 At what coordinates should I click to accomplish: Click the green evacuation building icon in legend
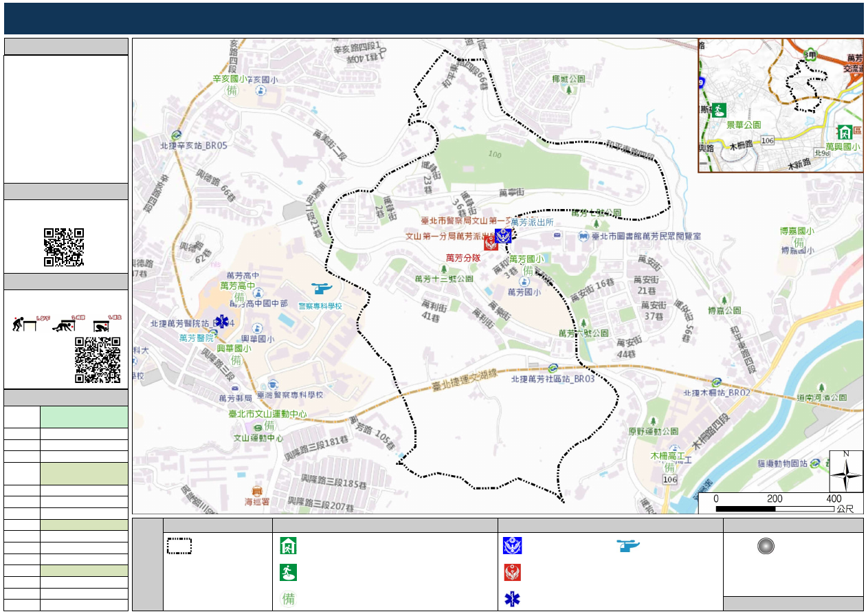click(288, 547)
